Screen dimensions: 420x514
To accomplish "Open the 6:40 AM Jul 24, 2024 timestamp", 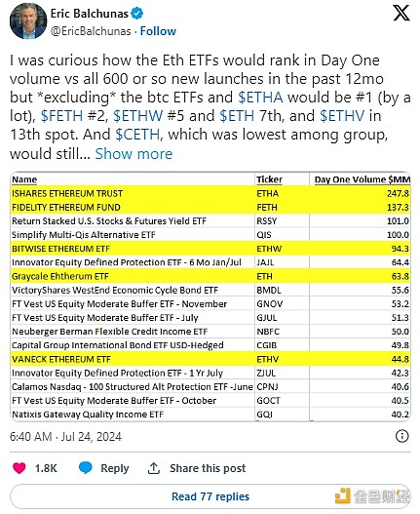I will tap(65, 437).
